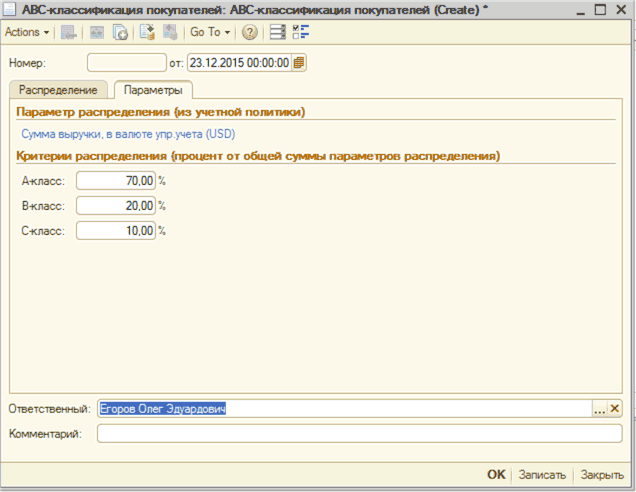Click the C-класс percentage field
636x492 pixels.
tap(116, 231)
